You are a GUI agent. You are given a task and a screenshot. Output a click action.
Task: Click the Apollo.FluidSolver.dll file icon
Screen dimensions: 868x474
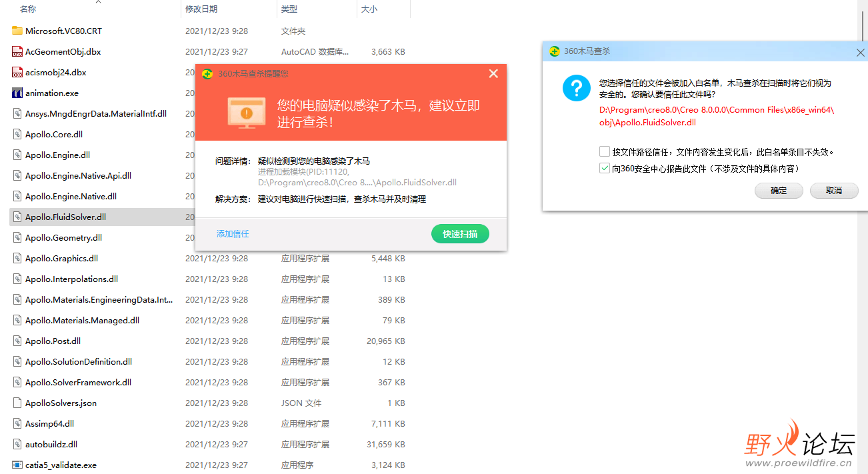17,217
